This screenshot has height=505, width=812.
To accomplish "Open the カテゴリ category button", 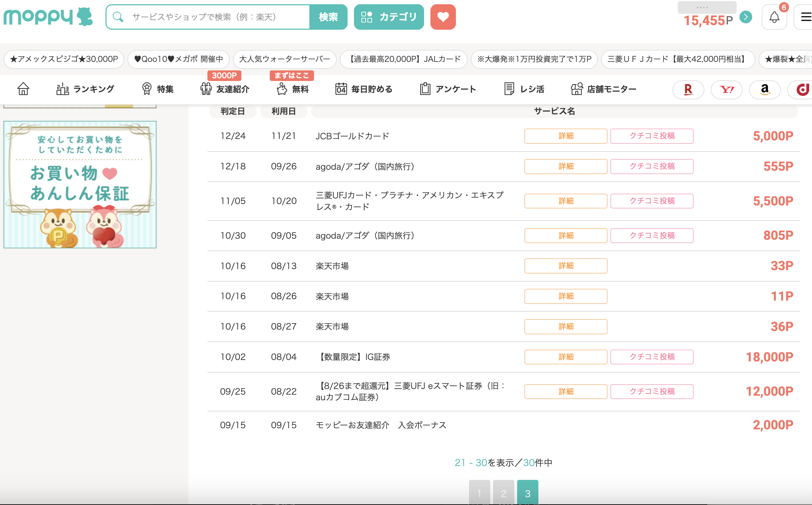I will point(389,17).
